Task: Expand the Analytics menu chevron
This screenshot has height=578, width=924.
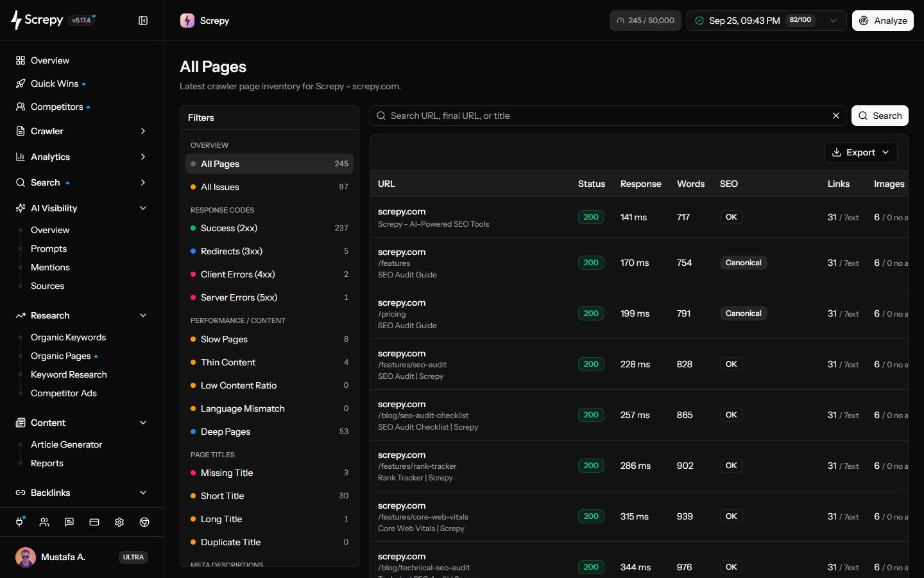Action: point(143,157)
